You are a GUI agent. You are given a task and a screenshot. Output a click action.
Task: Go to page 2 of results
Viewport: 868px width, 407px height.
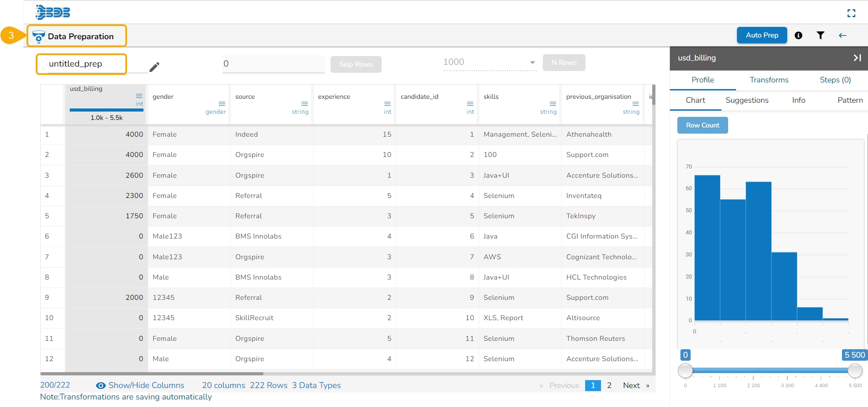point(609,385)
